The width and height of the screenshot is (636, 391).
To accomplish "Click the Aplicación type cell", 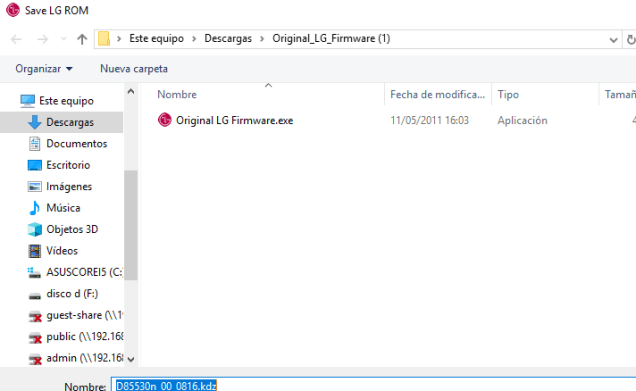I will click(x=522, y=120).
